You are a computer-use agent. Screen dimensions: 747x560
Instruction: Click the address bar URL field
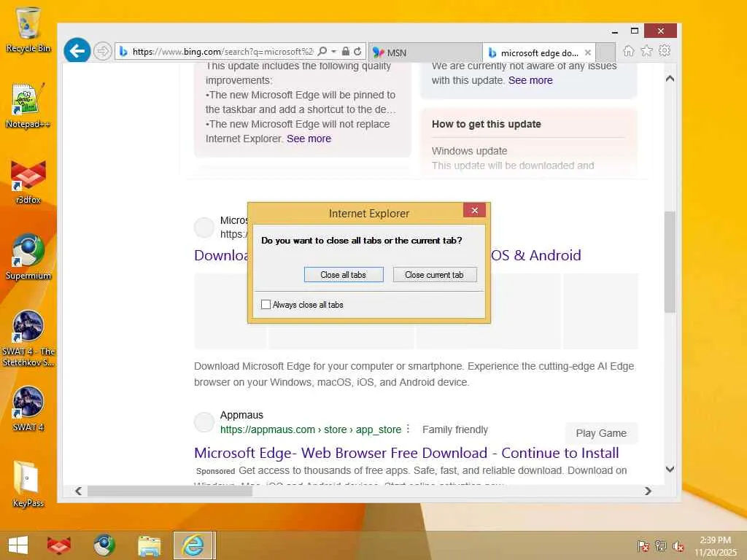coord(222,52)
